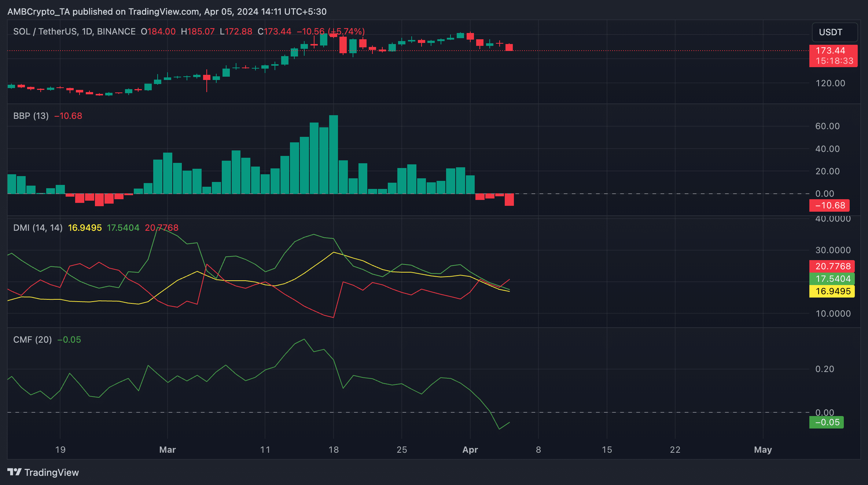The height and width of the screenshot is (485, 868).
Task: Click the SOL / TetherUS symbol title
Action: pyautogui.click(x=74, y=32)
